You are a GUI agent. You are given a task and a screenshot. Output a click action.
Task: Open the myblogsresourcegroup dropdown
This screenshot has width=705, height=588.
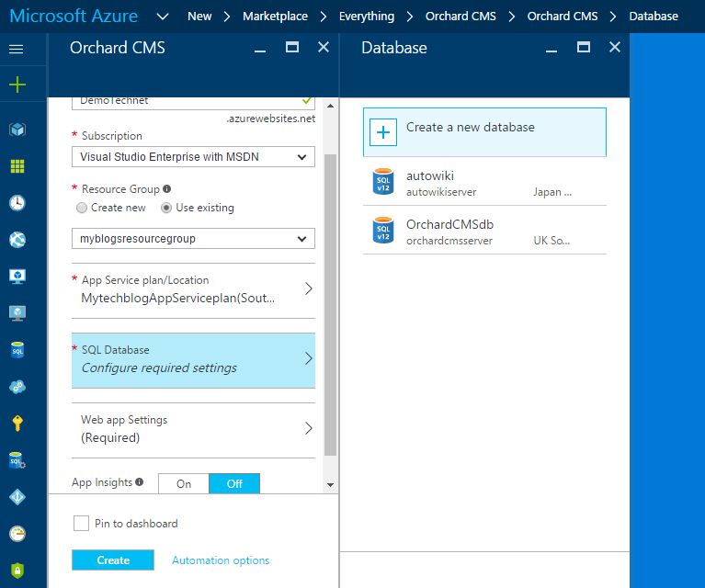[x=193, y=239]
